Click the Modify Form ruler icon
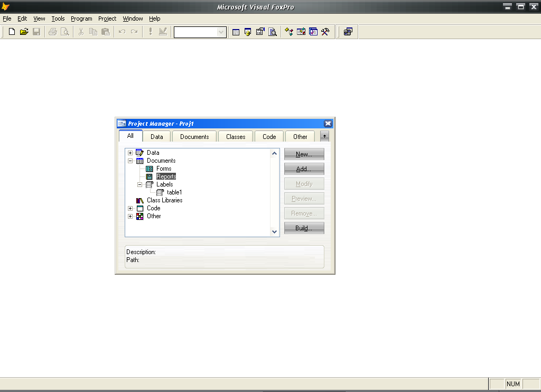 [x=163, y=32]
